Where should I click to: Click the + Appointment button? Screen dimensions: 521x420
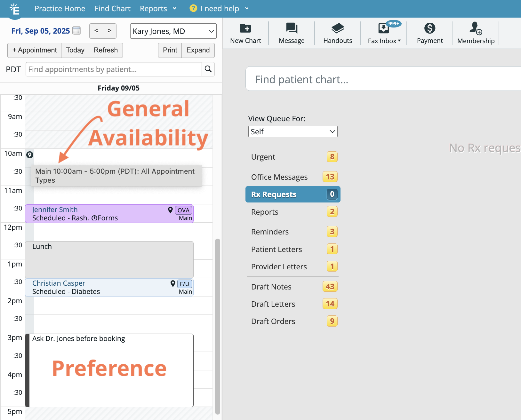tap(35, 50)
